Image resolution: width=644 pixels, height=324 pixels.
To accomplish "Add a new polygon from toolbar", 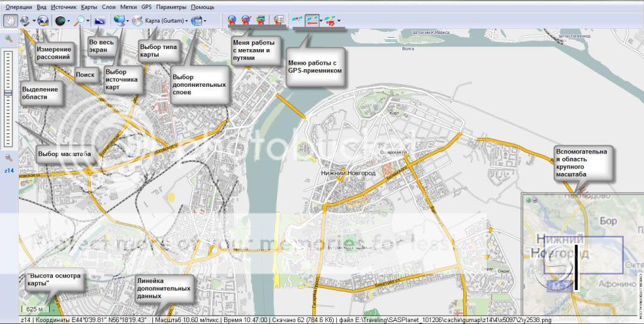I will (x=261, y=20).
